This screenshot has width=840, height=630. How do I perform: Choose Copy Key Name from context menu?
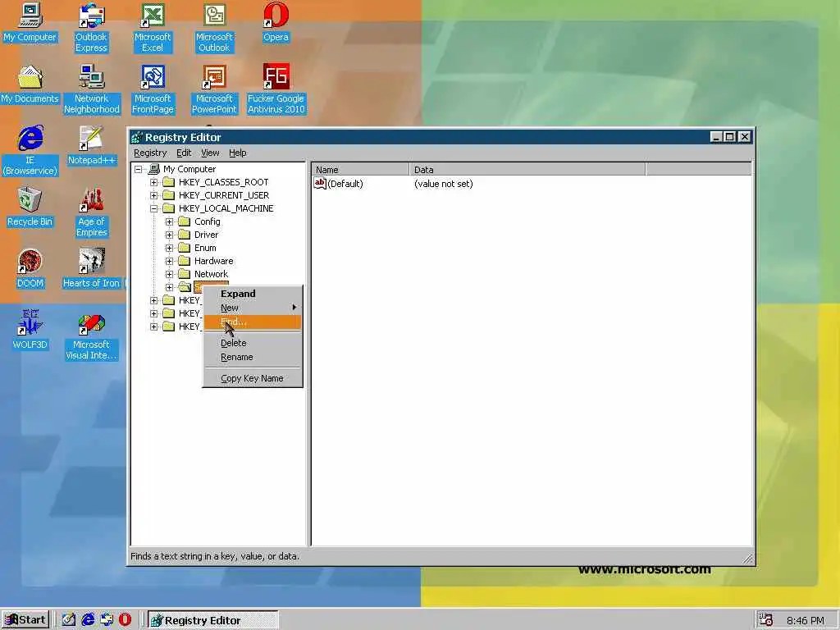[253, 378]
